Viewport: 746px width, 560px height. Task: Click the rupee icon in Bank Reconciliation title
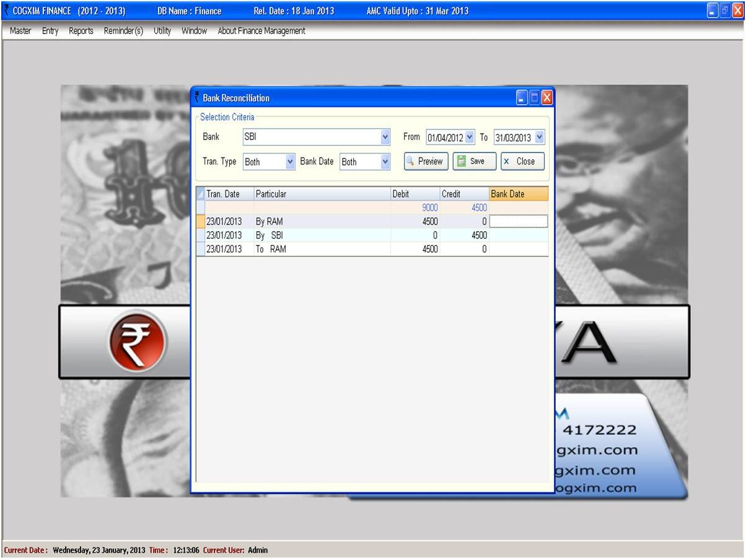click(x=197, y=97)
